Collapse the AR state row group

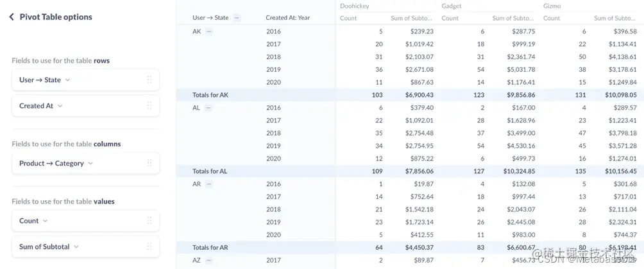[209, 184]
